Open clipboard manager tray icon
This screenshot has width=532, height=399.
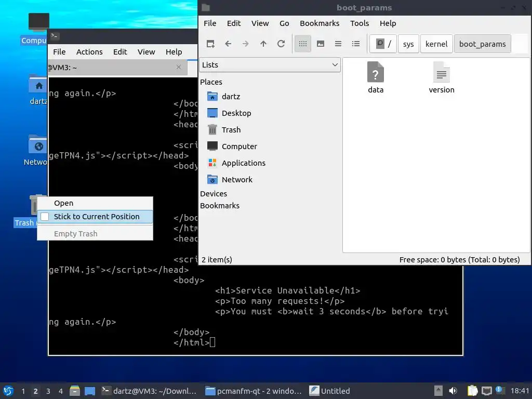tap(472, 391)
